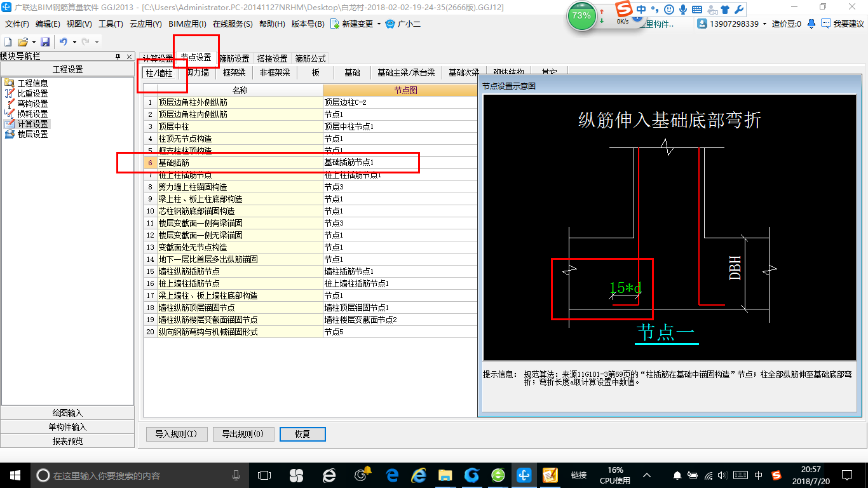The height and width of the screenshot is (488, 868).
Task: Open Task View on the taskbar
Action: point(264,475)
